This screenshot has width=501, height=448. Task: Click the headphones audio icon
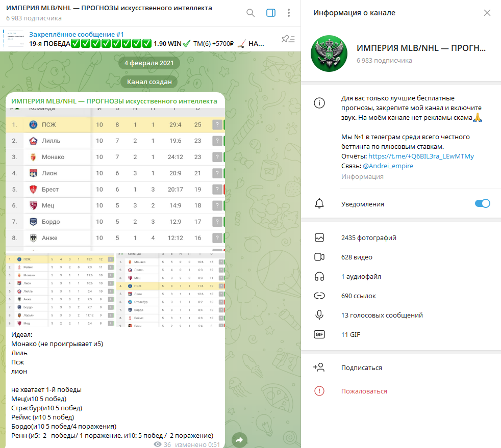pos(319,277)
